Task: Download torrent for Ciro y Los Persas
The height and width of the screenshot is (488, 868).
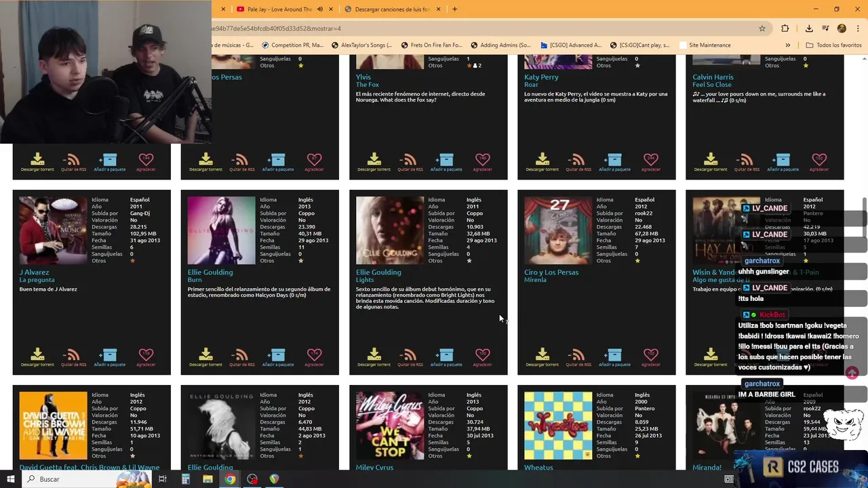Action: click(542, 357)
